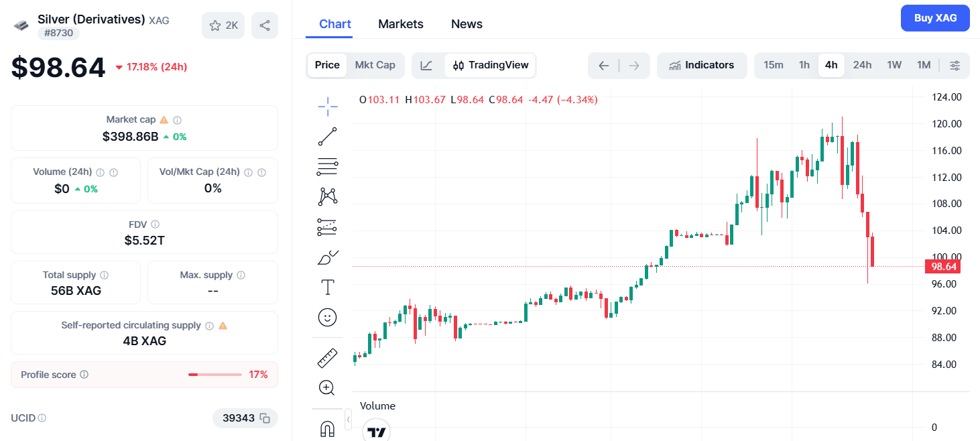Collapse the drawing toolbar side handle
The image size is (980, 441).
pos(348,420)
